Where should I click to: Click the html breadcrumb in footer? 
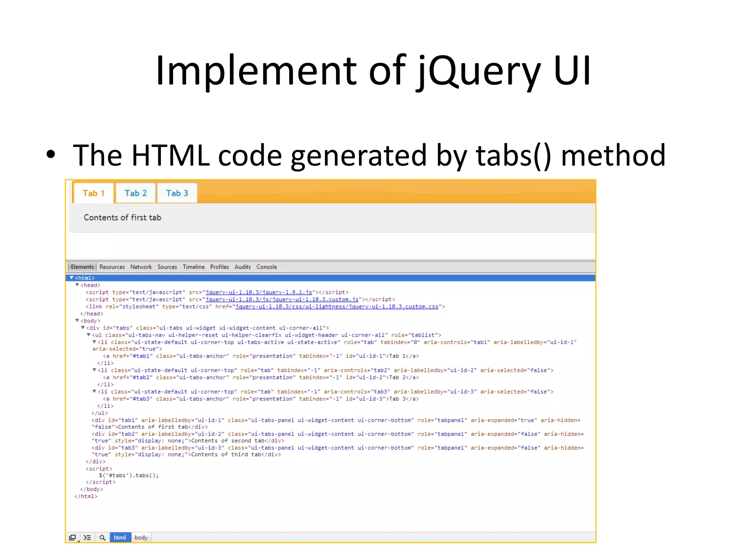click(120, 537)
